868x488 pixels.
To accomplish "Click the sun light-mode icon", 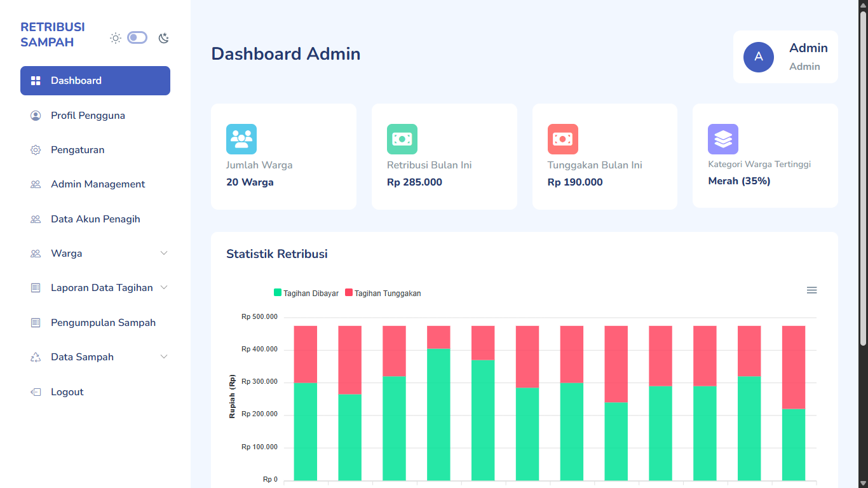I will [116, 38].
